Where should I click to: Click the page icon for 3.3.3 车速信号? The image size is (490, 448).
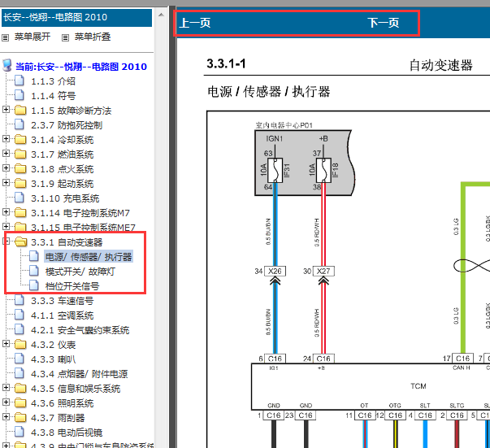(20, 300)
